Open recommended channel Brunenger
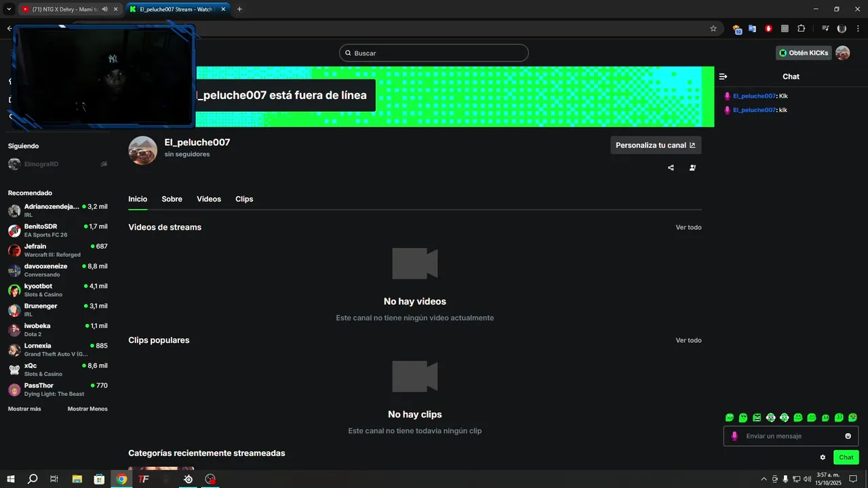The width and height of the screenshot is (868, 488). click(58, 310)
